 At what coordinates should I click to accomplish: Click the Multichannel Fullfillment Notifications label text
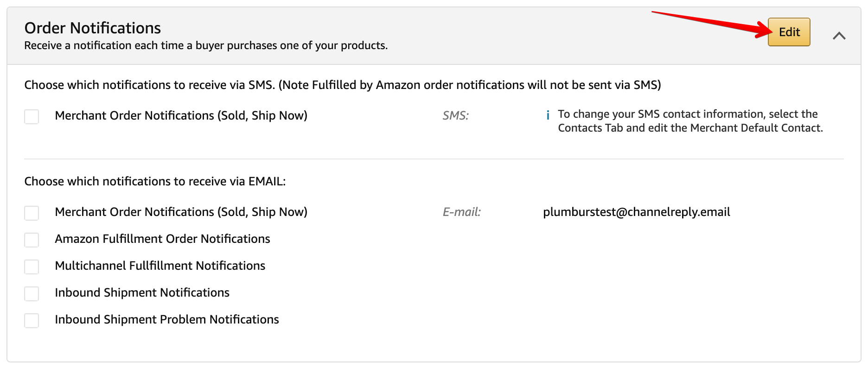pyautogui.click(x=160, y=266)
